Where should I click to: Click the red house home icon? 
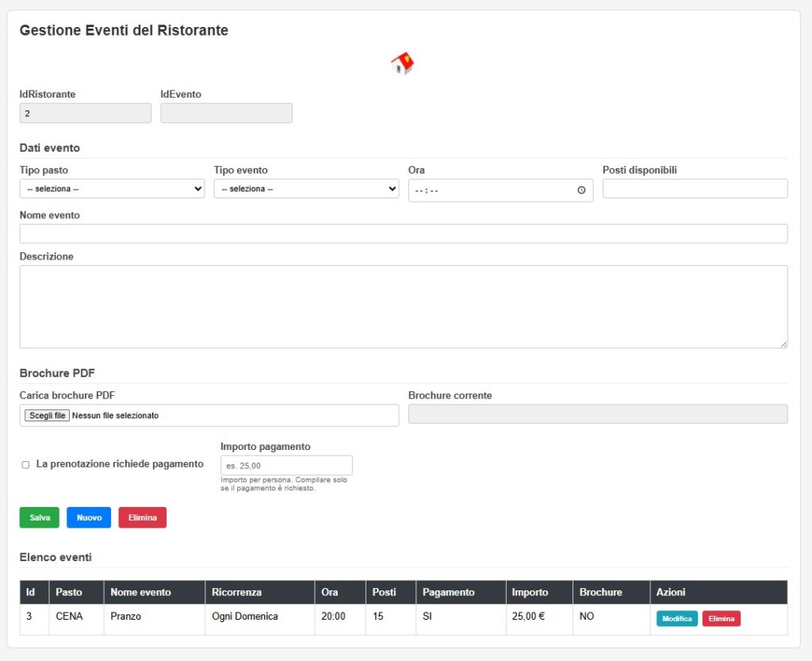403,63
